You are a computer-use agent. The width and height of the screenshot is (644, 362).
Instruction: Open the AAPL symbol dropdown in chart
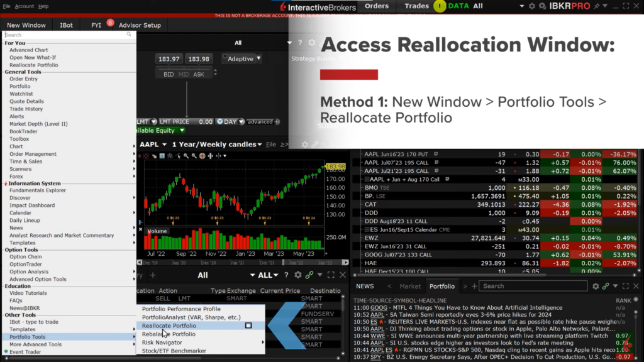click(x=164, y=145)
